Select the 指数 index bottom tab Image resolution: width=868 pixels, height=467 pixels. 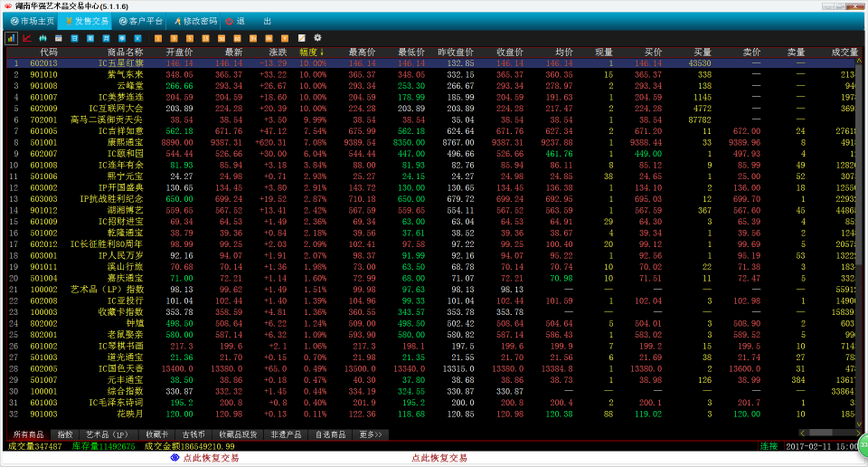(x=65, y=434)
